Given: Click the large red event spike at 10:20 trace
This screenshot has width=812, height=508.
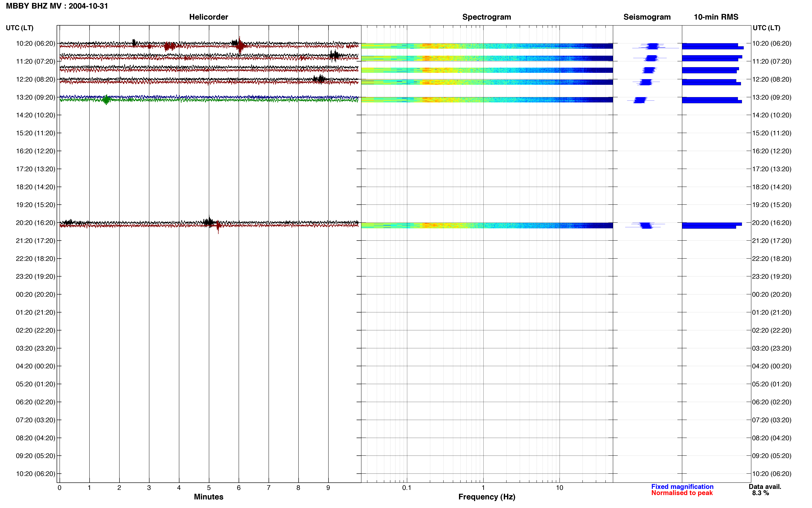Looking at the screenshot, I should pos(240,45).
